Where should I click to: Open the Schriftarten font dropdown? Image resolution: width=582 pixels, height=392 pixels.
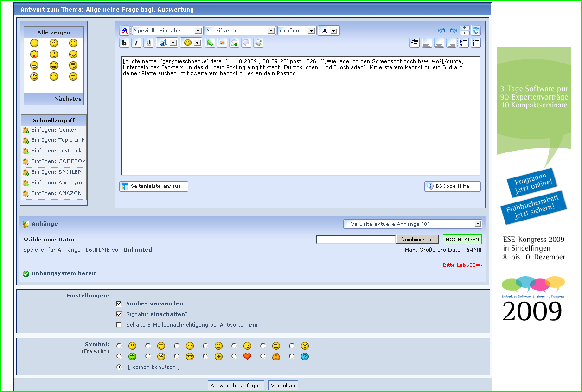(240, 31)
